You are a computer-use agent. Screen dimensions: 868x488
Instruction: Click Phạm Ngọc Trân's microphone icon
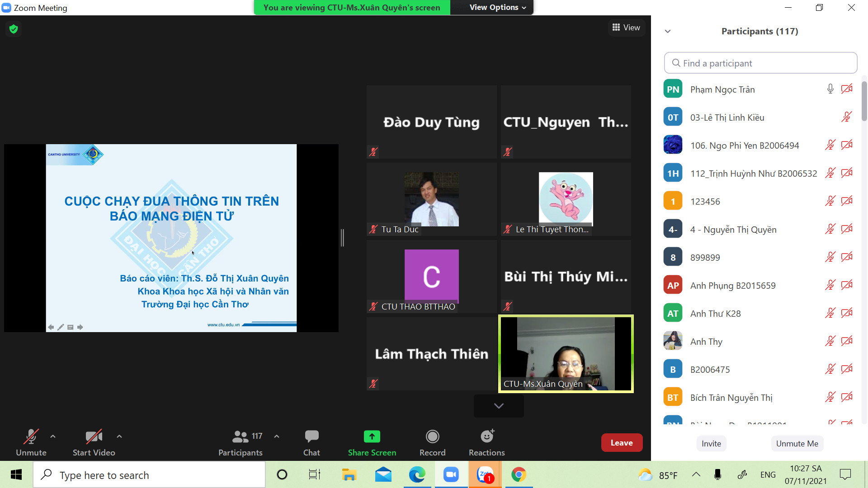coord(830,89)
